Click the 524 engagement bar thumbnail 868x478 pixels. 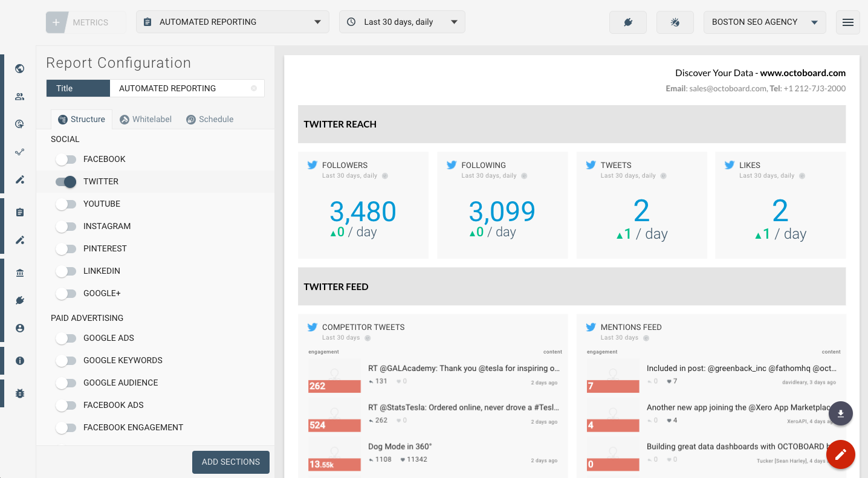(334, 415)
